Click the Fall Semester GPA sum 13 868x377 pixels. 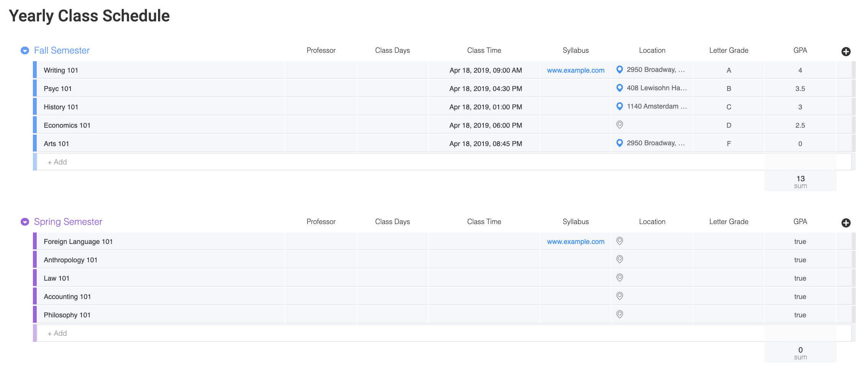pos(801,179)
